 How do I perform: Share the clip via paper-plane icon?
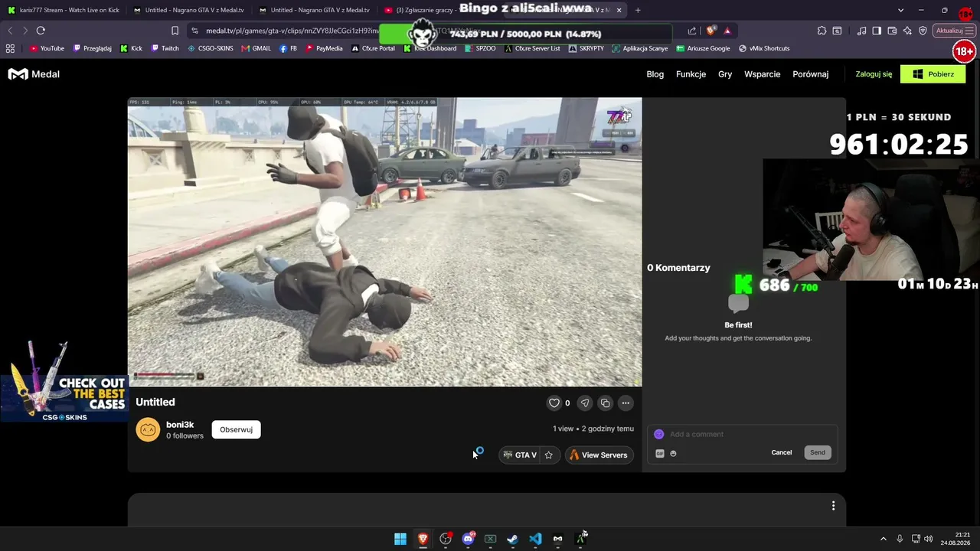click(x=585, y=403)
